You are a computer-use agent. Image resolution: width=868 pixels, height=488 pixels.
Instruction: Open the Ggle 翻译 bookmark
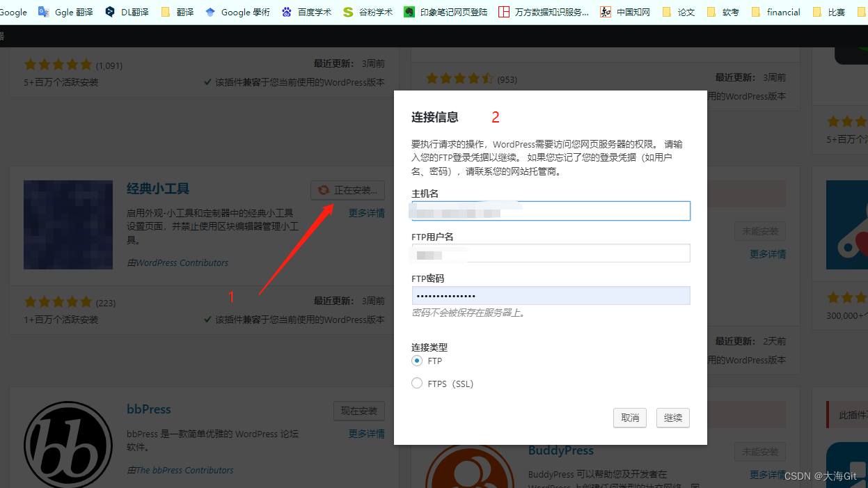[x=65, y=12]
